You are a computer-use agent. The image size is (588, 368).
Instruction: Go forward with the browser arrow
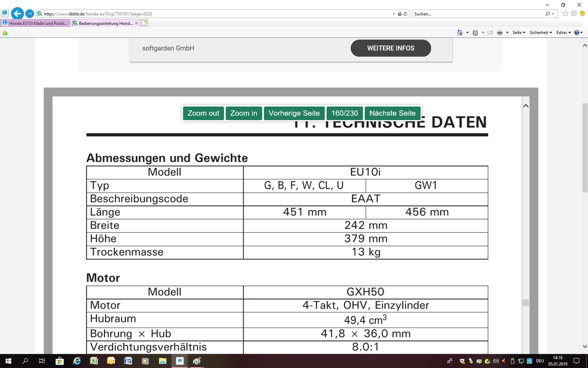pyautogui.click(x=30, y=14)
